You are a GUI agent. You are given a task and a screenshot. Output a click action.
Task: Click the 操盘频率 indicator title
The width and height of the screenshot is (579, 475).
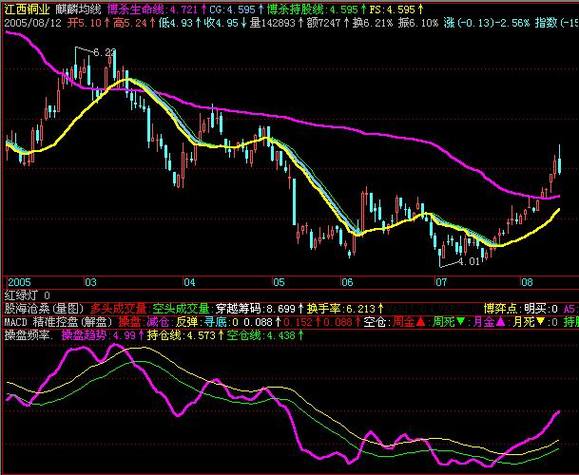click(28, 335)
